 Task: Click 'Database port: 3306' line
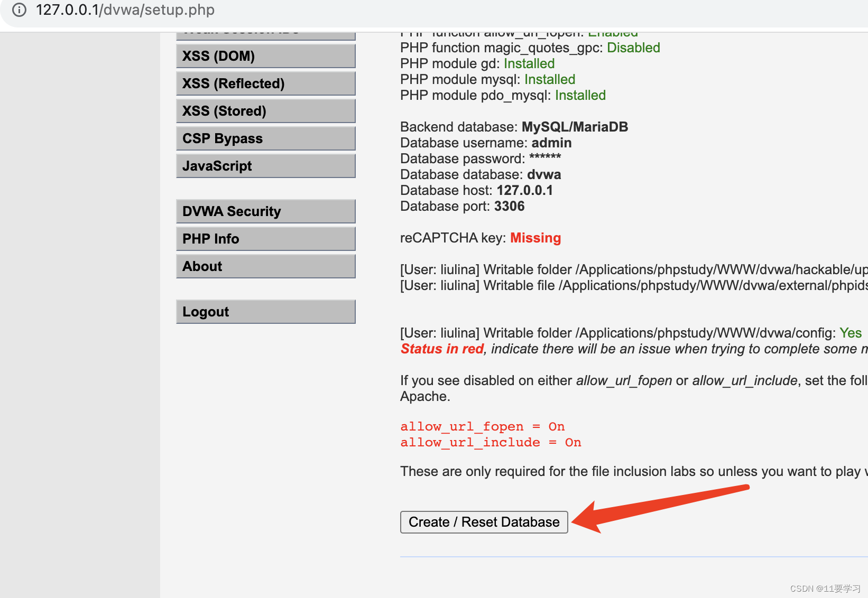(x=463, y=206)
